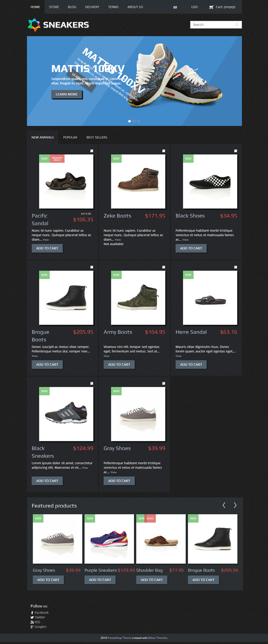Open the RSS feed link
Image resolution: width=268 pixels, height=644 pixels.
[x=35, y=622]
